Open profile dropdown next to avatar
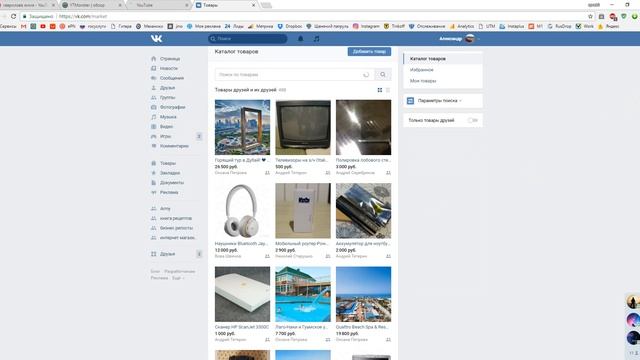 pyautogui.click(x=478, y=39)
